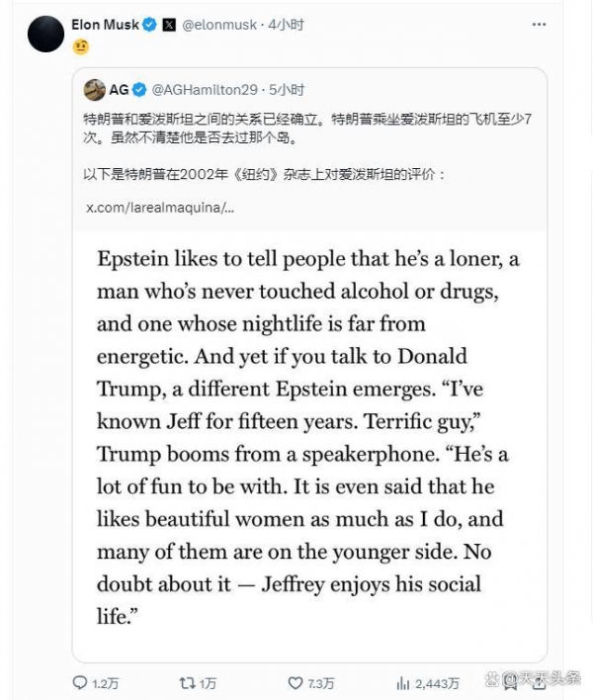Click Elon Musk's blue verified badge
Screen dimensions: 593x700
click(149, 25)
